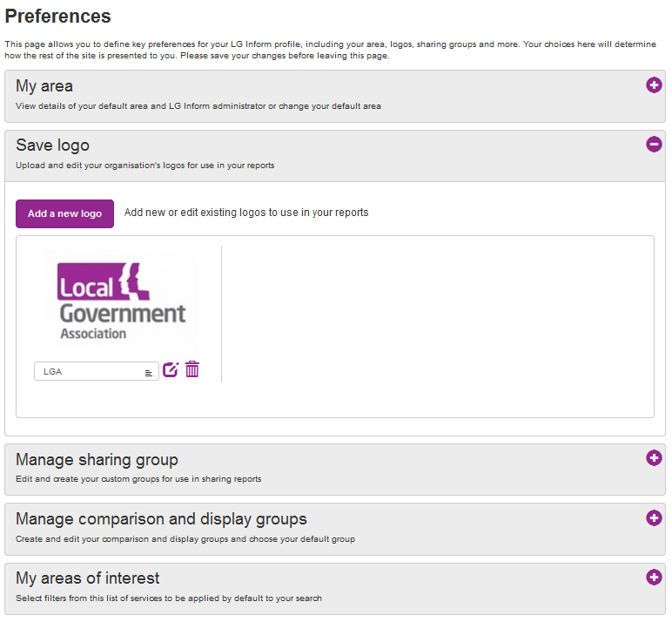Click Add a new logo button
Screen dimensions: 672x622
(64, 213)
